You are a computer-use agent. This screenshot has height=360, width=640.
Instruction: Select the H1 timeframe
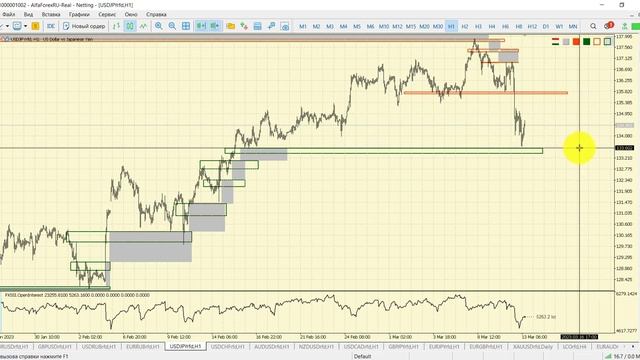(451, 26)
